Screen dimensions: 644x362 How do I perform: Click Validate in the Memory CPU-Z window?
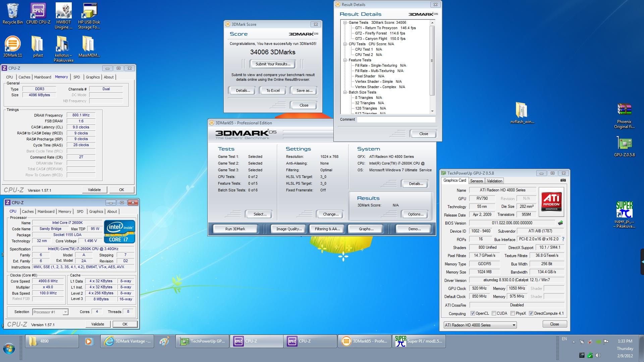click(94, 190)
